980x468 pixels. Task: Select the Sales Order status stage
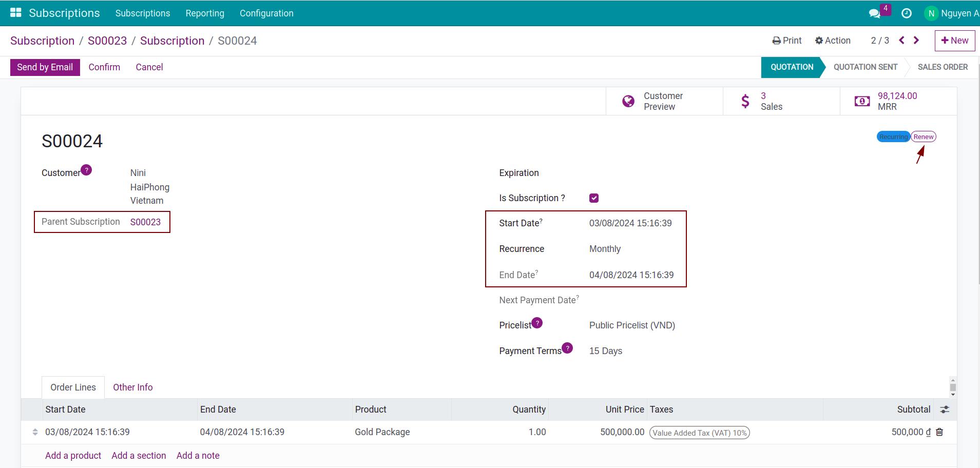[943, 67]
